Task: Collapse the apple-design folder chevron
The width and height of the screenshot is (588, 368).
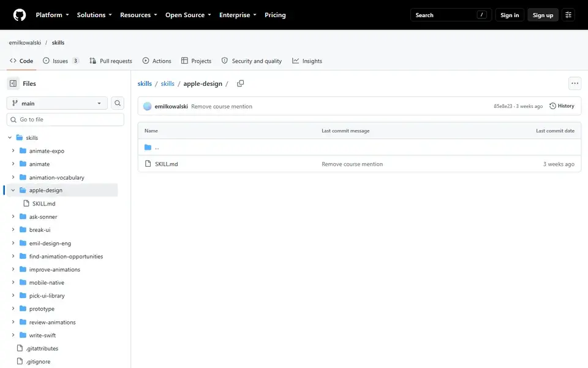Action: tap(13, 190)
